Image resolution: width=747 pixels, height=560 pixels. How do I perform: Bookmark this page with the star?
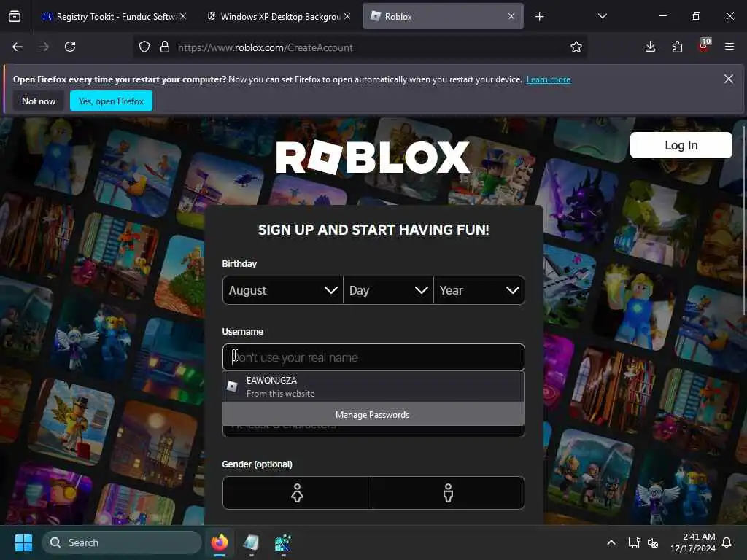576,47
